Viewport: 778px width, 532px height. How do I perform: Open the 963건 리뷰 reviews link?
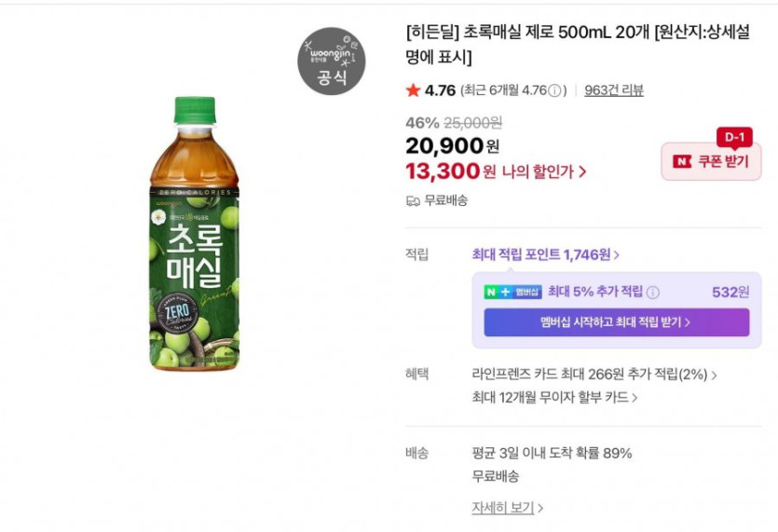(x=614, y=90)
